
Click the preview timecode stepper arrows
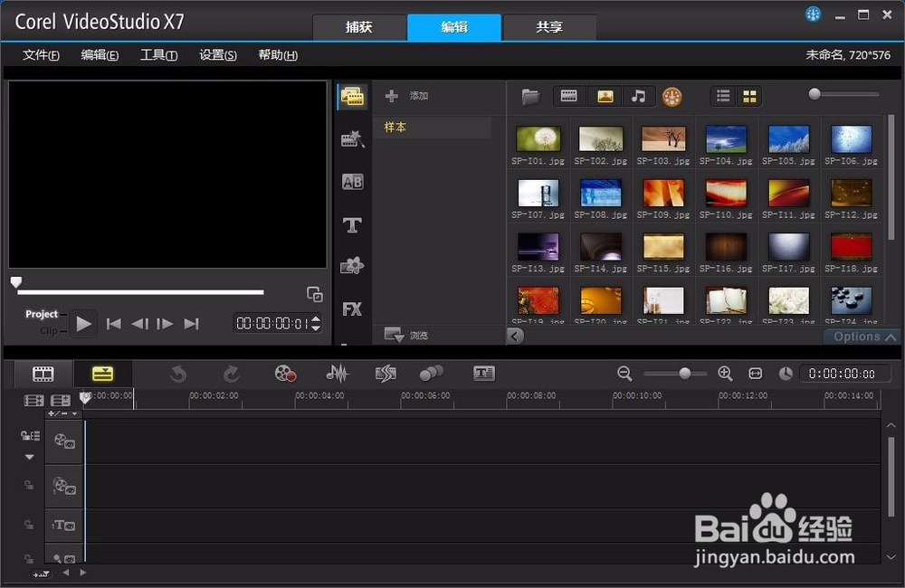(316, 323)
